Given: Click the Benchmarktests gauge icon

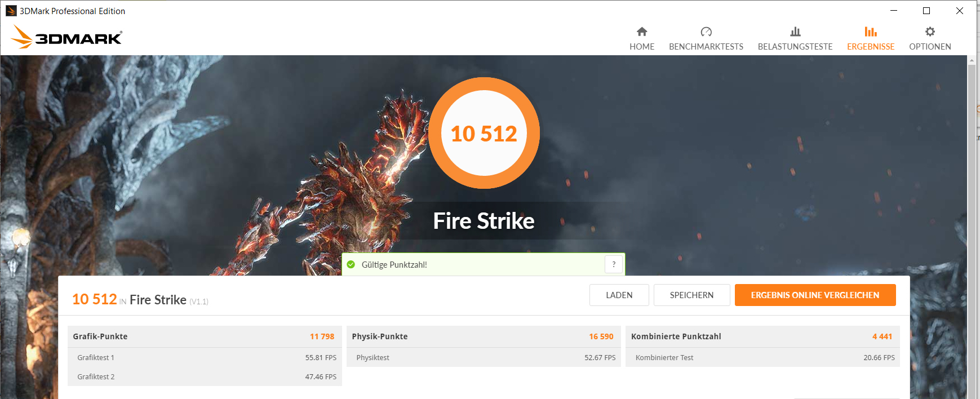Looking at the screenshot, I should point(706,32).
